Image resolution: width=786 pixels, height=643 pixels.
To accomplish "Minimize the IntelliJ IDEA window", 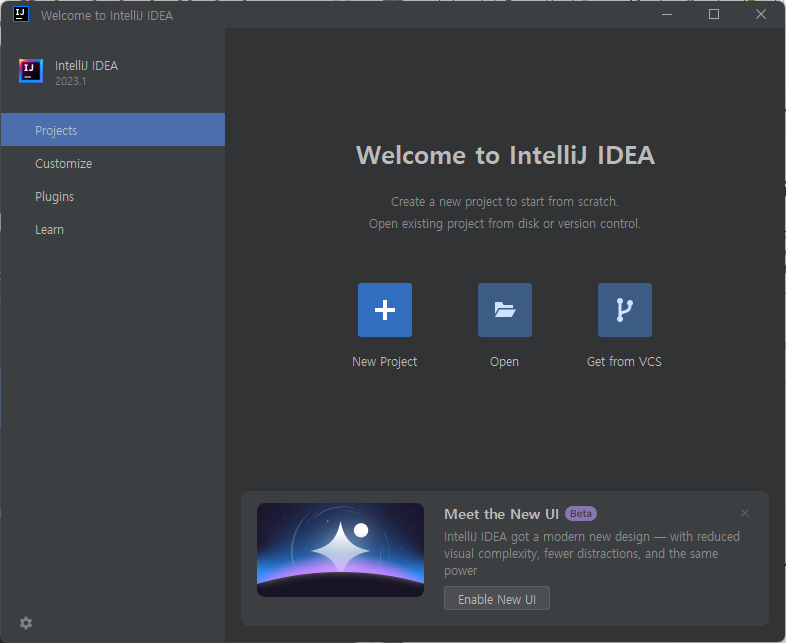I will (x=667, y=15).
